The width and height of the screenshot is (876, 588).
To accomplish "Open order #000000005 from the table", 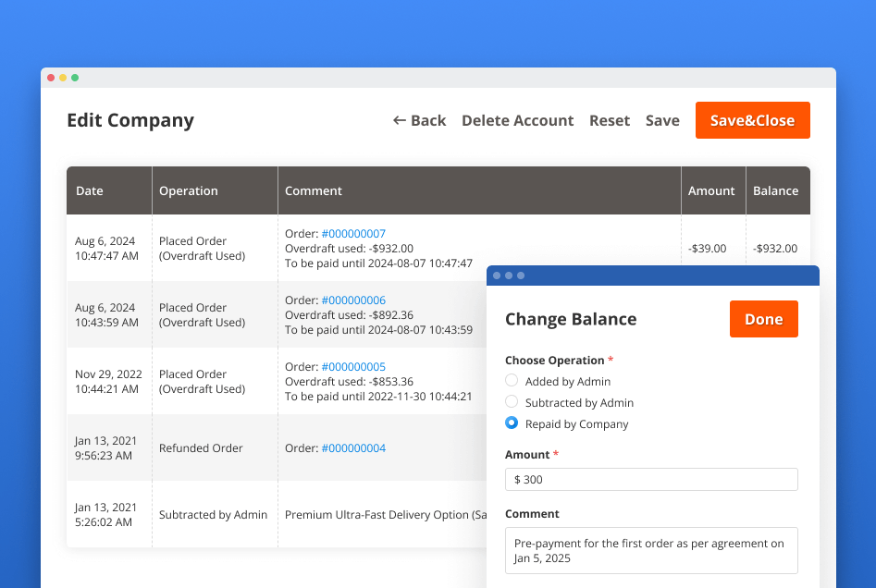I will coord(353,367).
